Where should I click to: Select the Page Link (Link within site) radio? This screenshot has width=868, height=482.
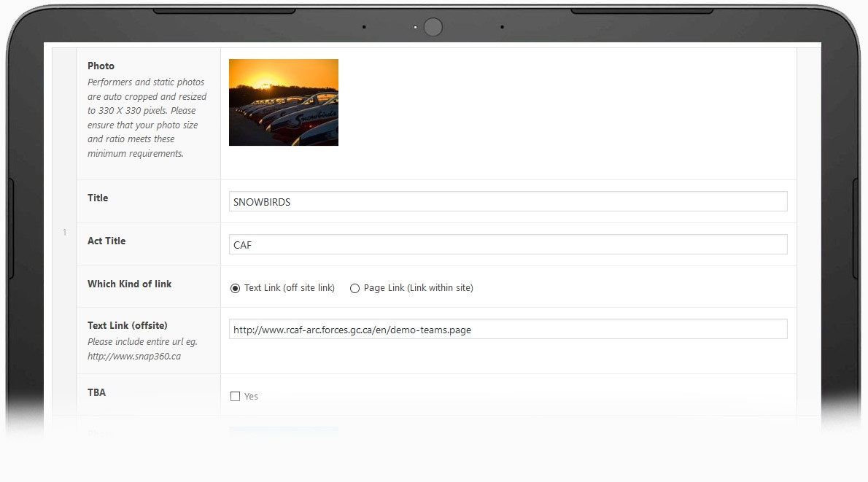(x=354, y=288)
